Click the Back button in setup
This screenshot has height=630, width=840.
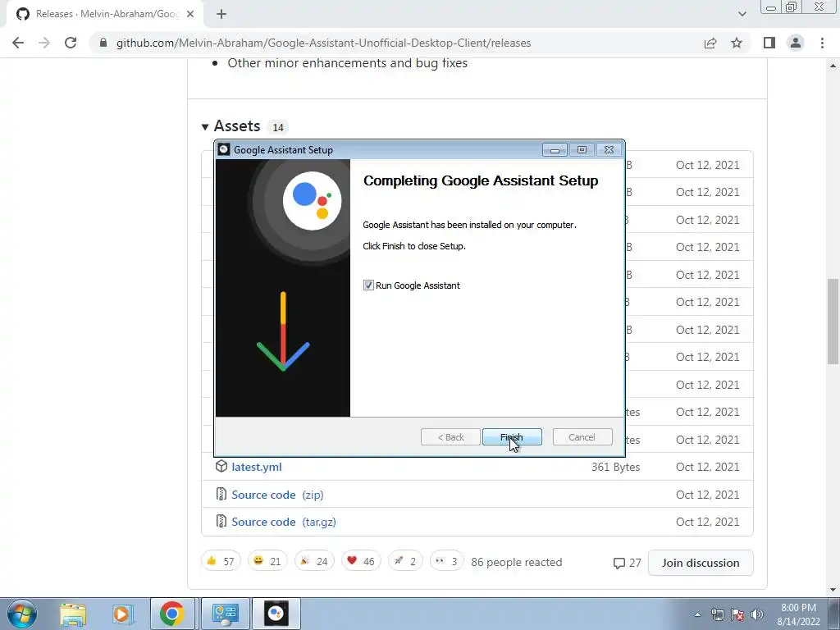point(450,437)
